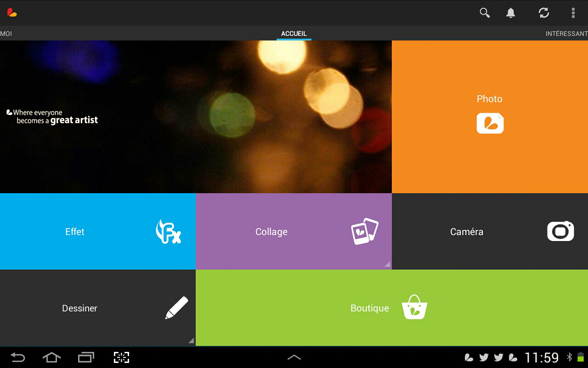Switch to the MOI tab
588x368 pixels.
6,34
